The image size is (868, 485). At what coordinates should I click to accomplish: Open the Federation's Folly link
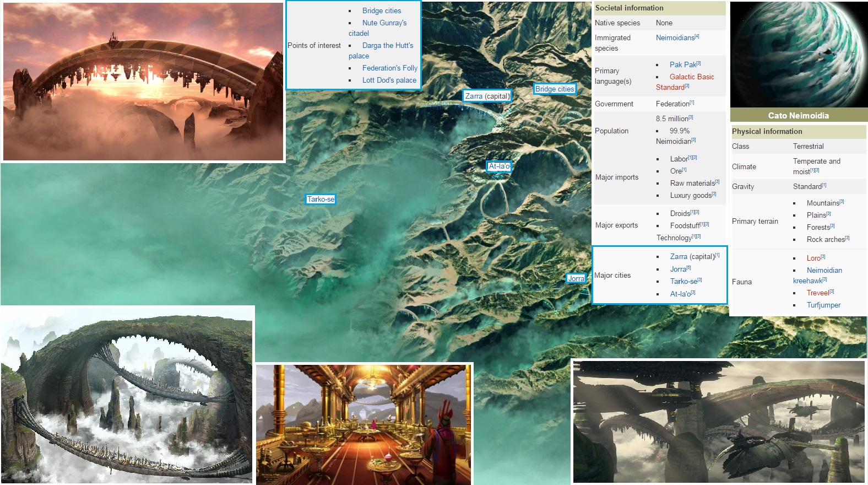click(x=389, y=68)
